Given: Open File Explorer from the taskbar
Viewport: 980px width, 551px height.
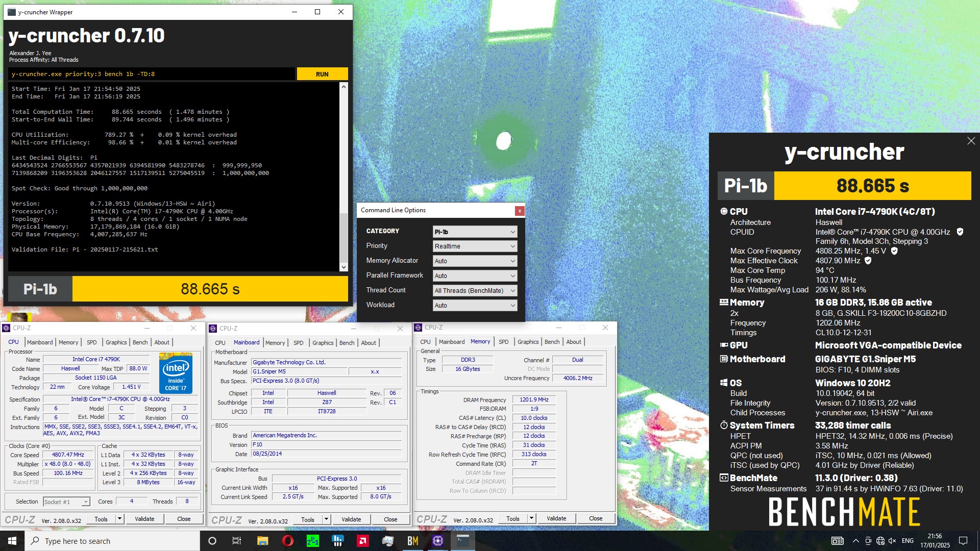Looking at the screenshot, I should click(262, 541).
